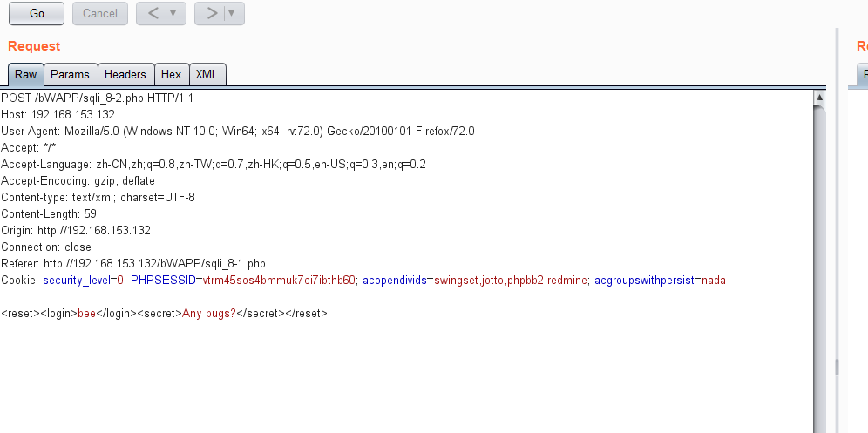Screen dimensions: 868x433
Task: Click the security_level cookie name
Action: (x=77, y=281)
